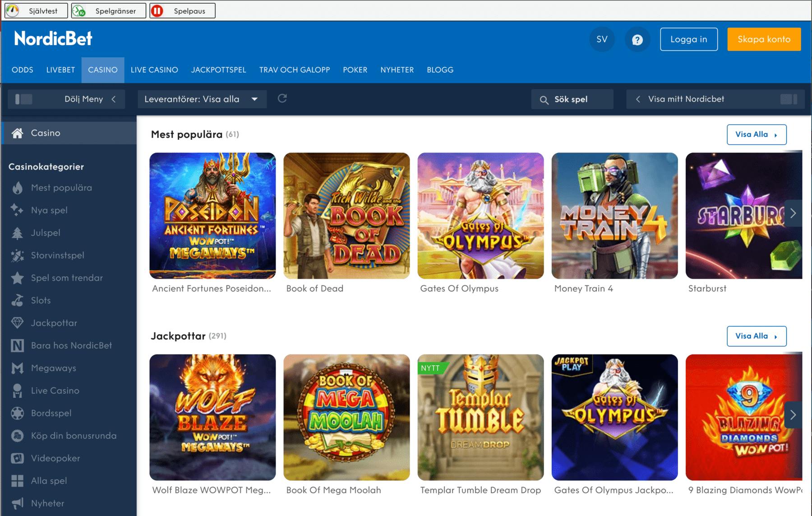
Task: Select the CASINO tab
Action: (103, 70)
